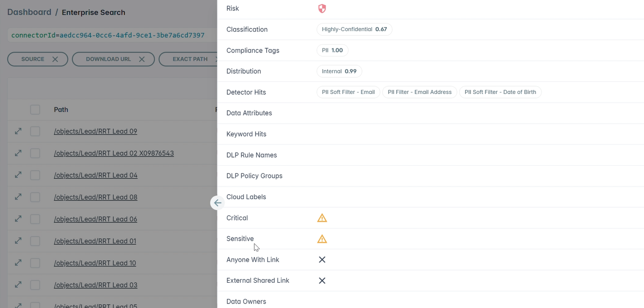Image resolution: width=644 pixels, height=308 pixels.
Task: Click the Path column header
Action: 61,110
